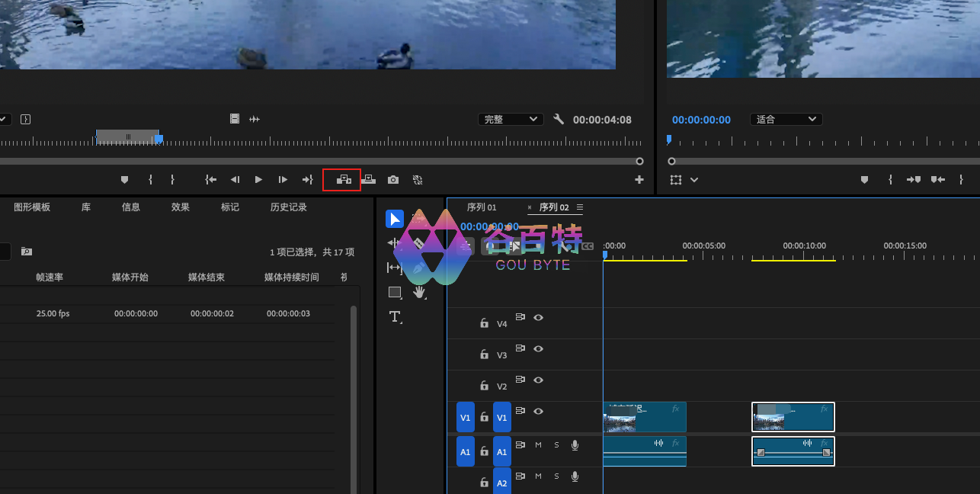This screenshot has width=980, height=494.
Task: Open the 效果 panel tab
Action: point(181,207)
